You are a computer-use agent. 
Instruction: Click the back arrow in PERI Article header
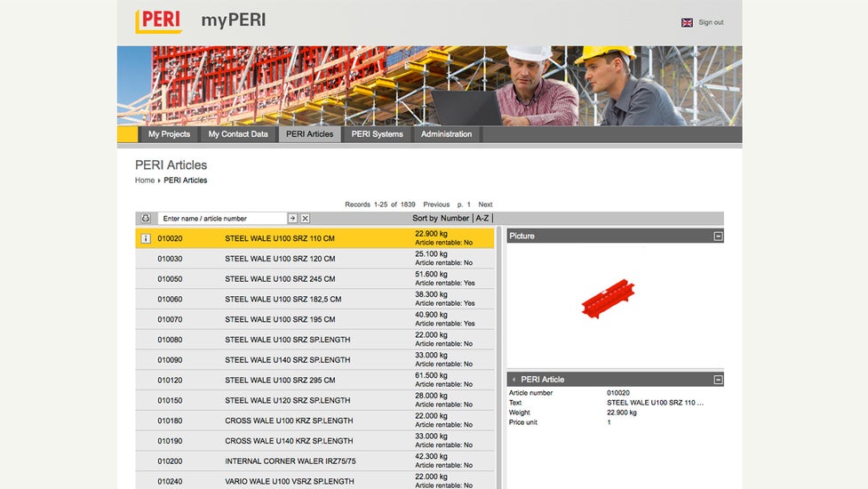(x=514, y=380)
